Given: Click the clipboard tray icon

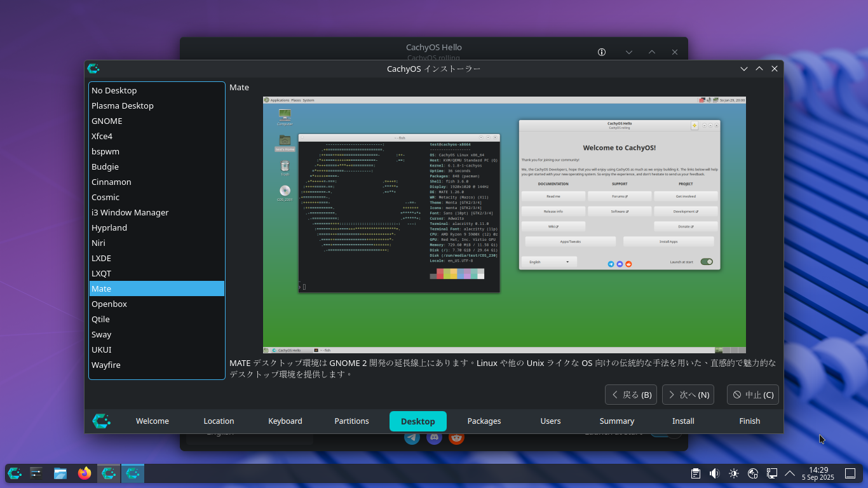Looking at the screenshot, I should pyautogui.click(x=696, y=473).
